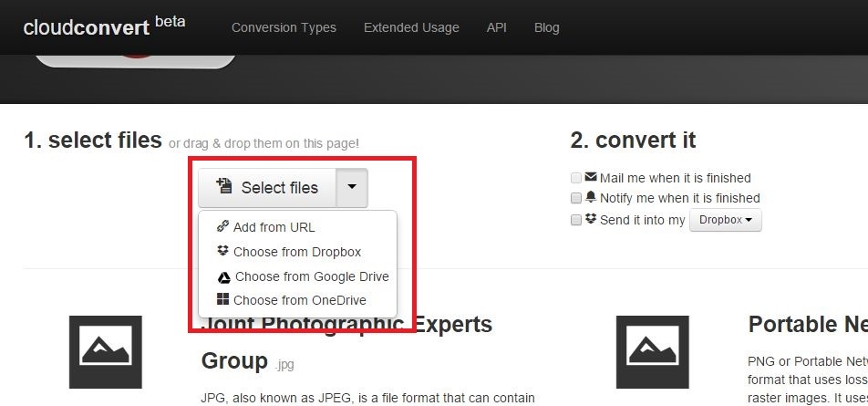Screen dimensions: 868x406
Task: Click the 'Group' heading word
Action: click(x=234, y=361)
